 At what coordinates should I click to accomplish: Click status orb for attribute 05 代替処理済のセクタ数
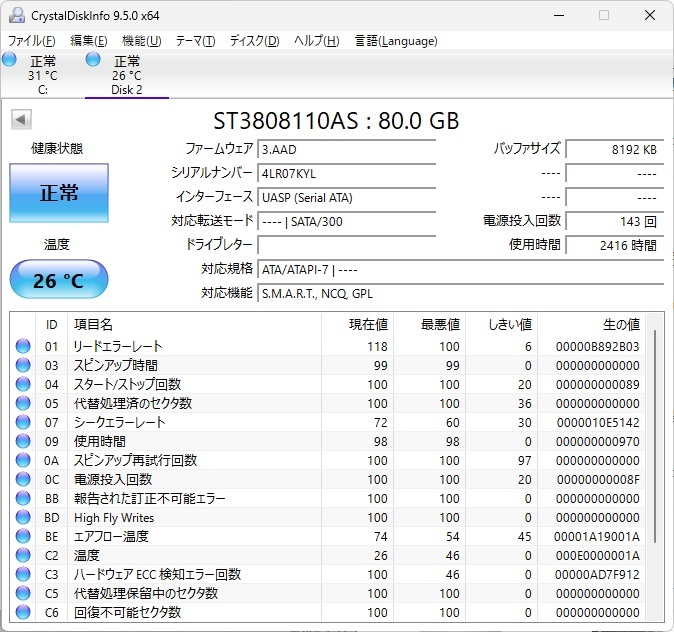(x=23, y=403)
